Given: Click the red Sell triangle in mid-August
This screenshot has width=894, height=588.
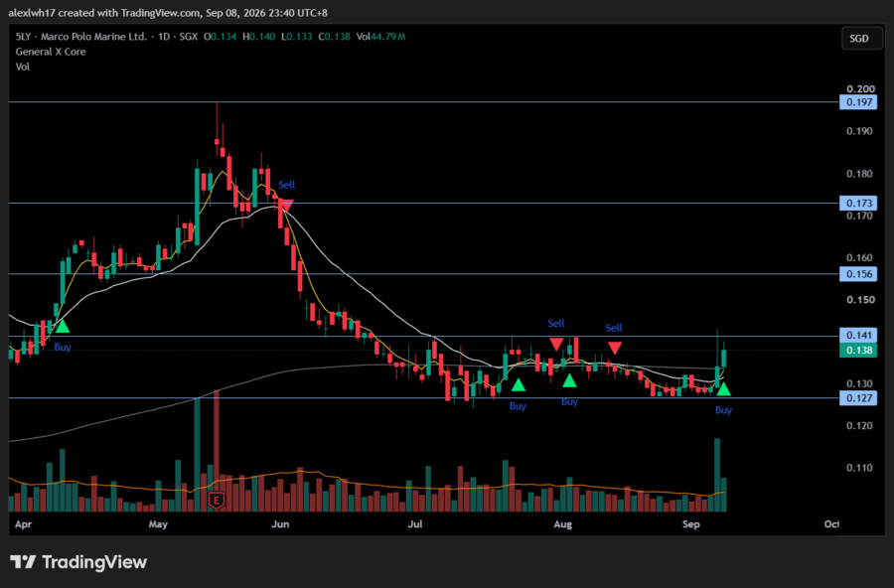Looking at the screenshot, I should pos(614,348).
